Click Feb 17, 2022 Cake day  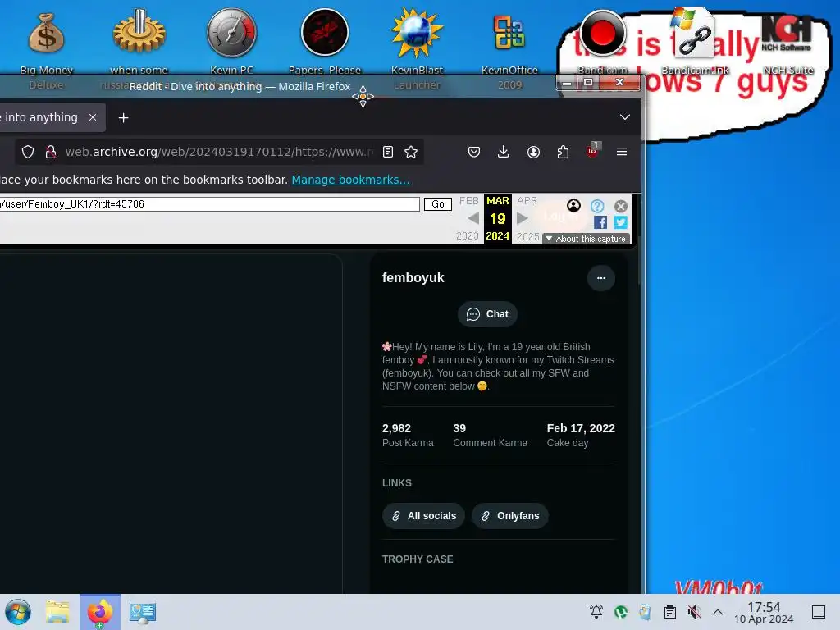point(581,428)
